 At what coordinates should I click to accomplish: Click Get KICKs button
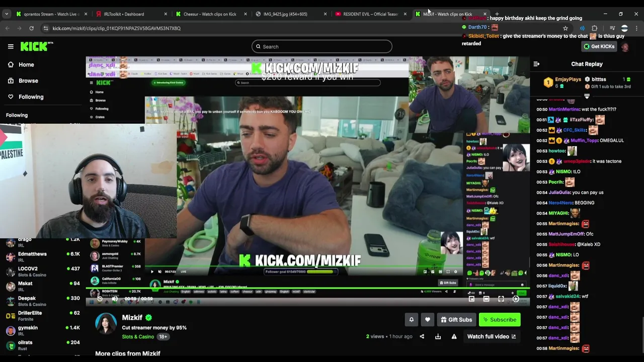[599, 46]
